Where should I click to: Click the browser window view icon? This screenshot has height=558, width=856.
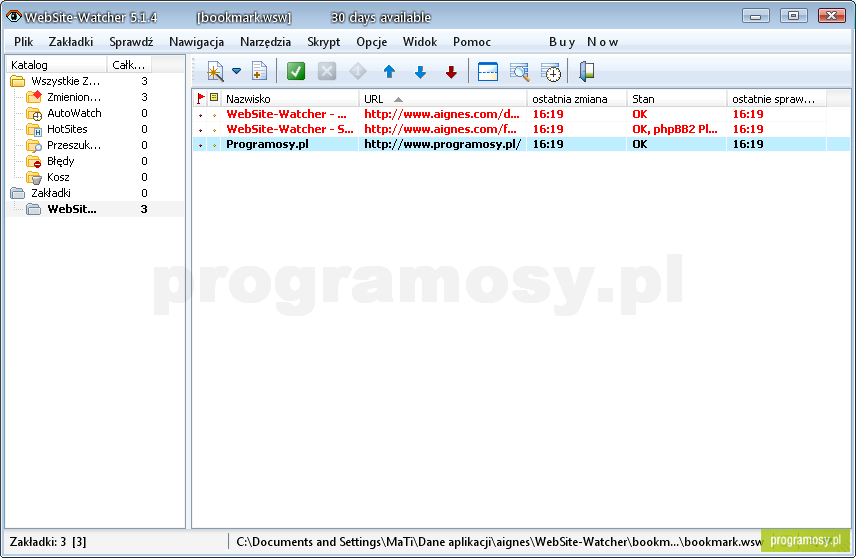pos(488,72)
